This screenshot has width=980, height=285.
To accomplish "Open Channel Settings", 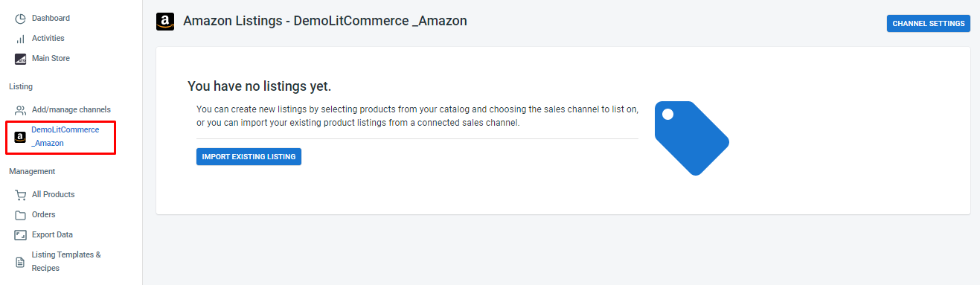I will [x=929, y=24].
